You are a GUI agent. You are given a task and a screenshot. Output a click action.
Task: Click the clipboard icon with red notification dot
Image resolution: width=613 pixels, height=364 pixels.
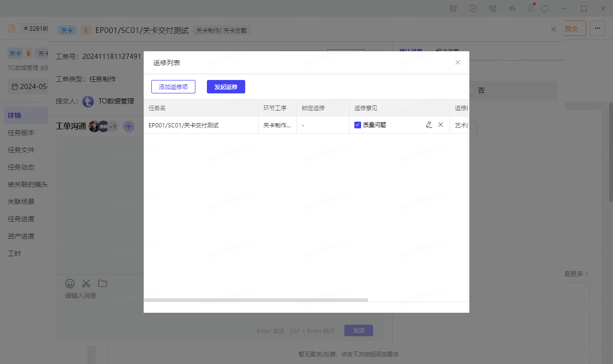click(531, 8)
